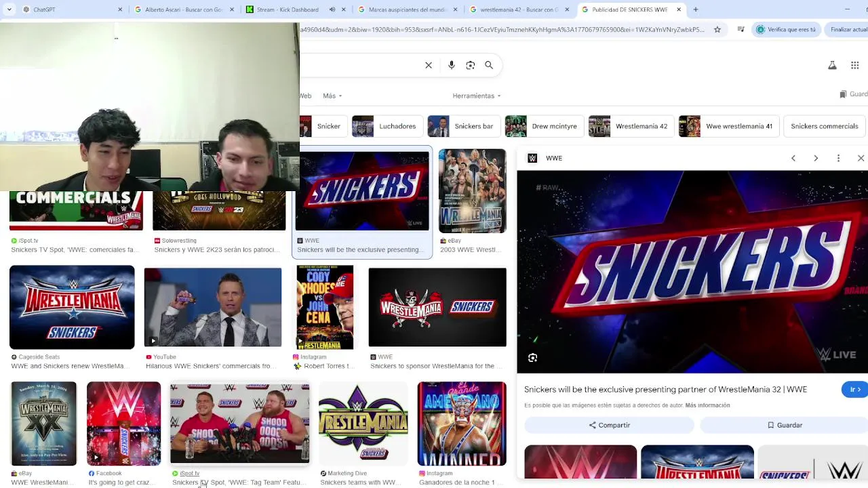Screen dimensions: 868x488
Task: Select the Snickers commercials suggestion chip
Action: point(824,126)
